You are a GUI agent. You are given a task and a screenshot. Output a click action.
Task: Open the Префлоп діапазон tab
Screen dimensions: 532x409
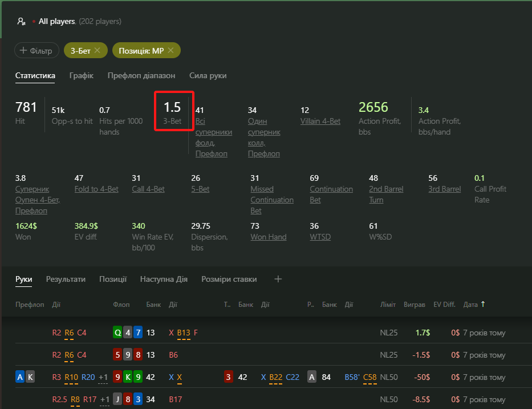point(141,75)
